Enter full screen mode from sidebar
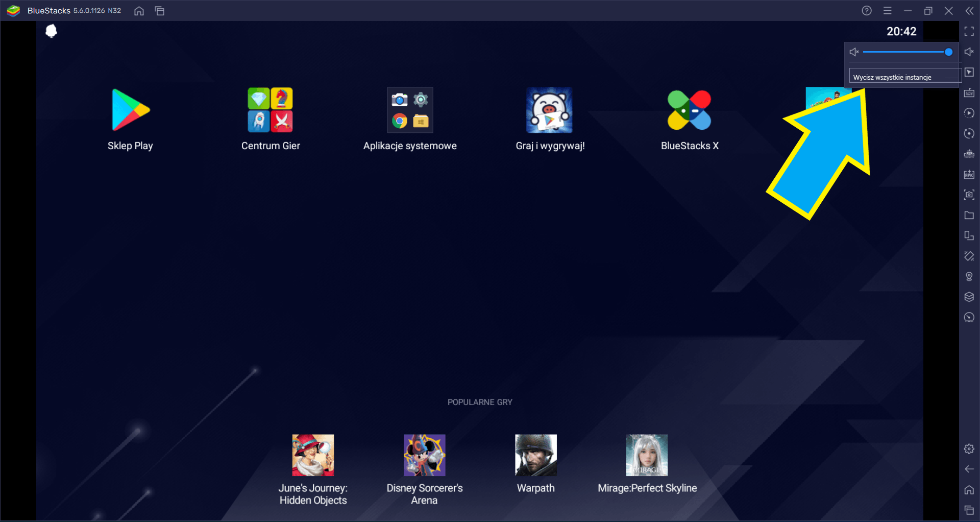Screen dimensions: 980x522 click(x=969, y=32)
